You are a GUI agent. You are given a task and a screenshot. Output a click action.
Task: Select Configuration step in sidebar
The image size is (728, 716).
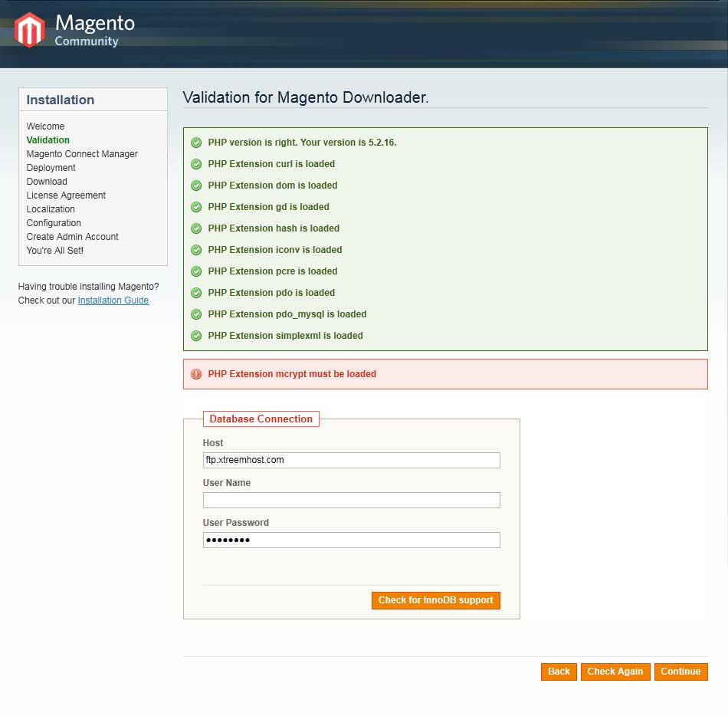tap(54, 223)
